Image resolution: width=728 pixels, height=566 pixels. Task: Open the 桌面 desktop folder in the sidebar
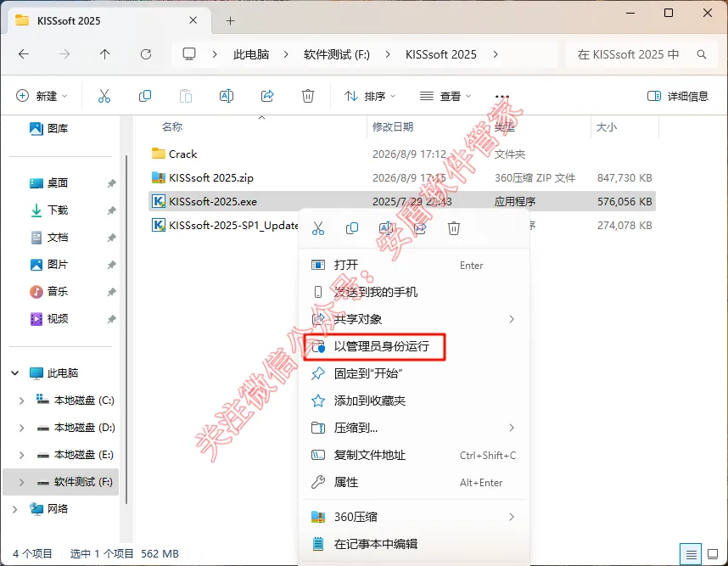click(48, 183)
